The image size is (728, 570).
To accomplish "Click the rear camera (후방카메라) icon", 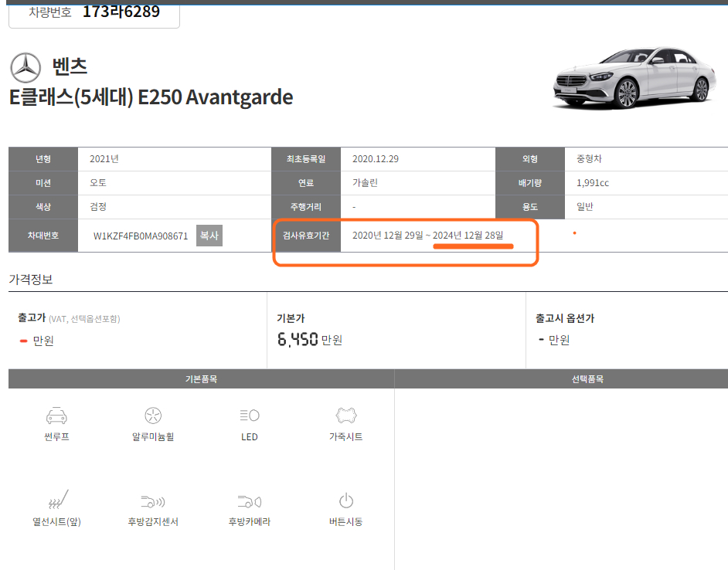I will 250,501.
